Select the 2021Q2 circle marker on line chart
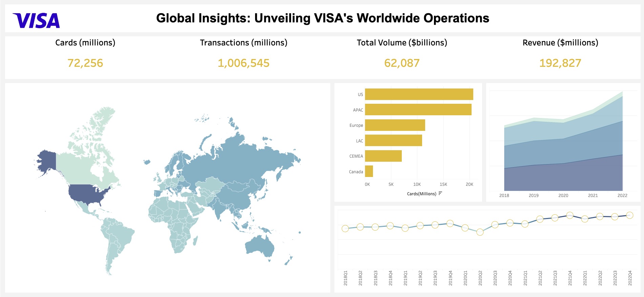 click(x=540, y=219)
